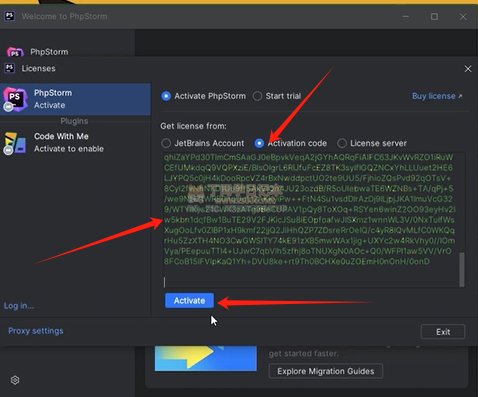The image size is (478, 397).
Task: Click the activation code scrollbar
Action: [462, 270]
